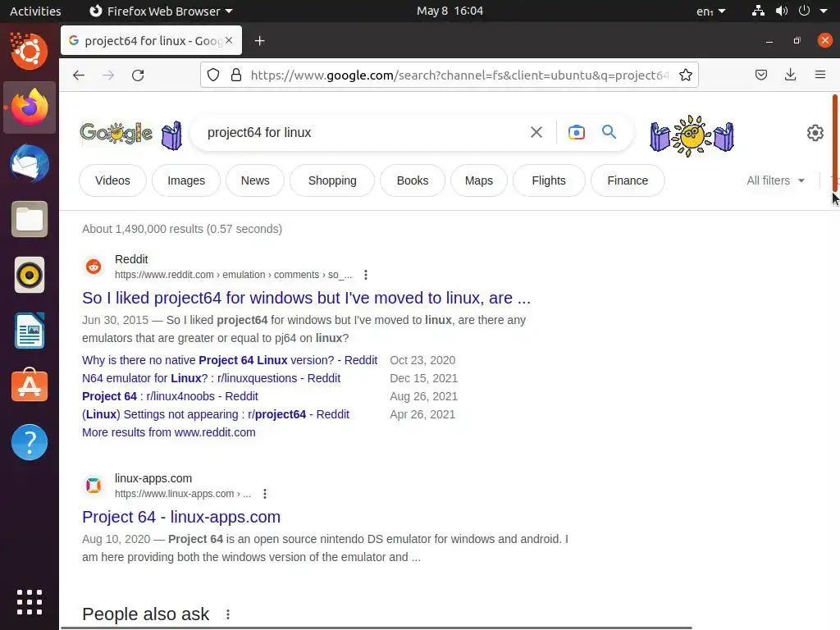Click in the Google search input field
The height and width of the screenshot is (630, 840).
364,132
